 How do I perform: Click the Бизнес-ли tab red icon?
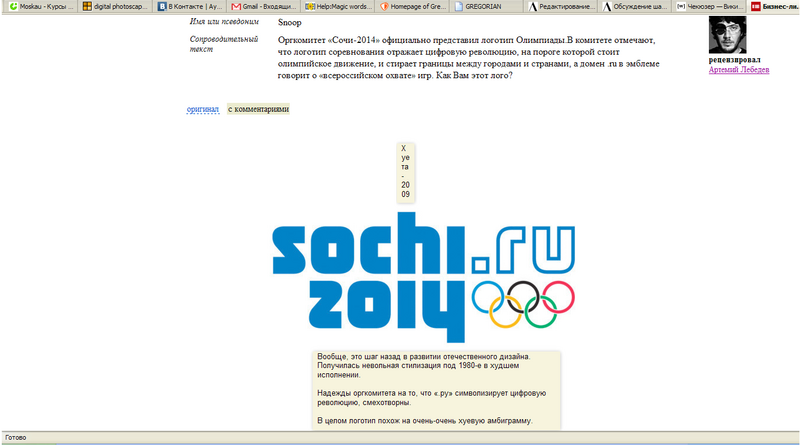(x=756, y=7)
